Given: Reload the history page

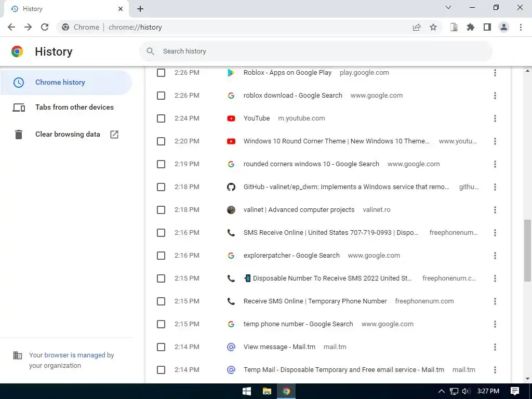Looking at the screenshot, I should pos(45,27).
